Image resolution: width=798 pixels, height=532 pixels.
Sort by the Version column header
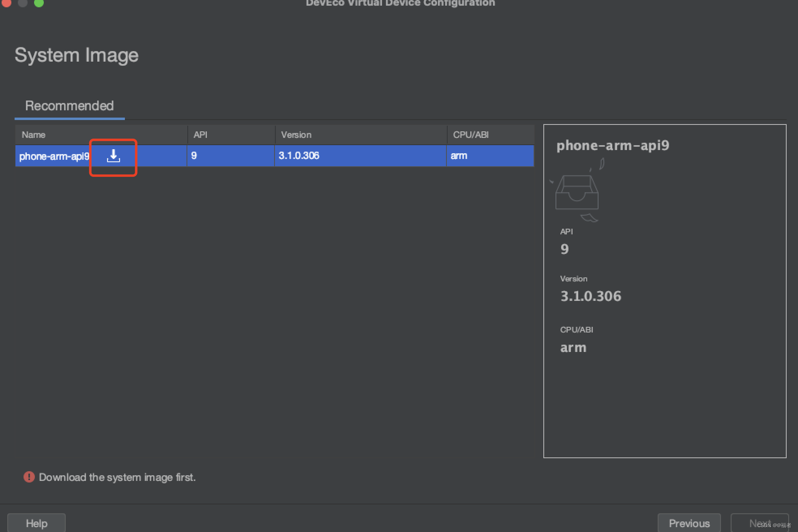click(296, 135)
